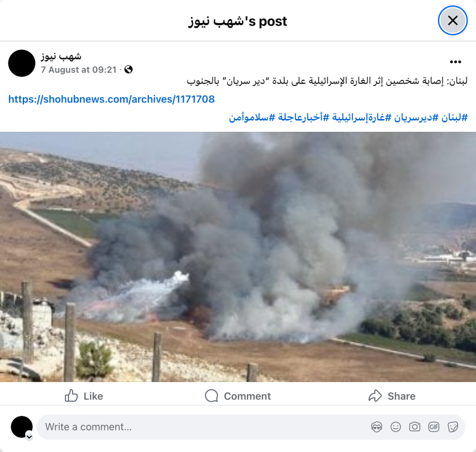Image resolution: width=476 pixels, height=452 pixels.
Task: Open the sticker picker icon
Action: 453,427
